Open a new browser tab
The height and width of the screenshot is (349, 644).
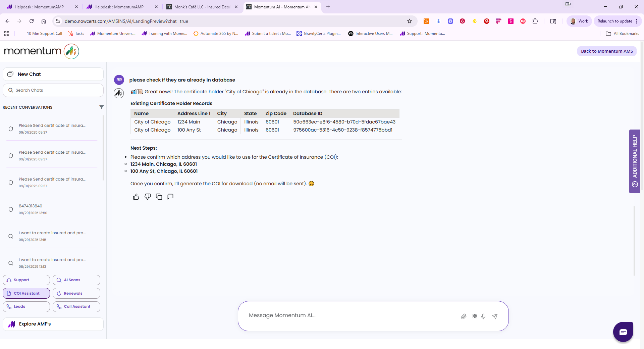pos(328,7)
